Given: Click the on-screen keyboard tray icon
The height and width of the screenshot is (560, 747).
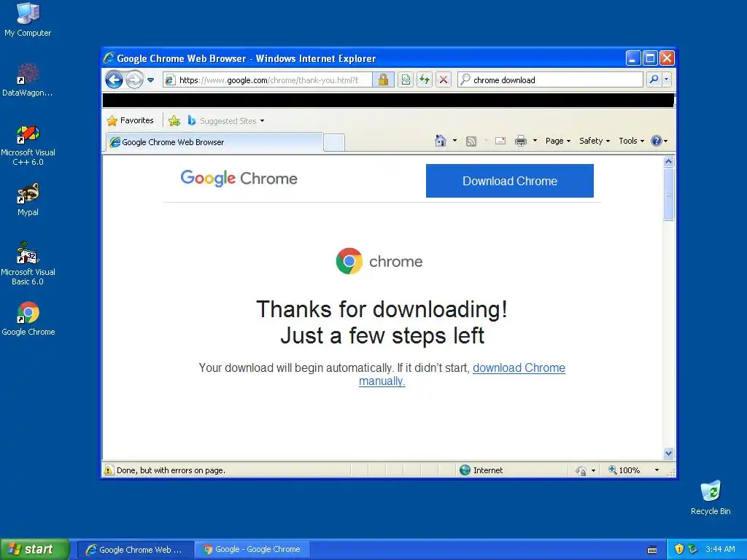Looking at the screenshot, I should tap(652, 550).
